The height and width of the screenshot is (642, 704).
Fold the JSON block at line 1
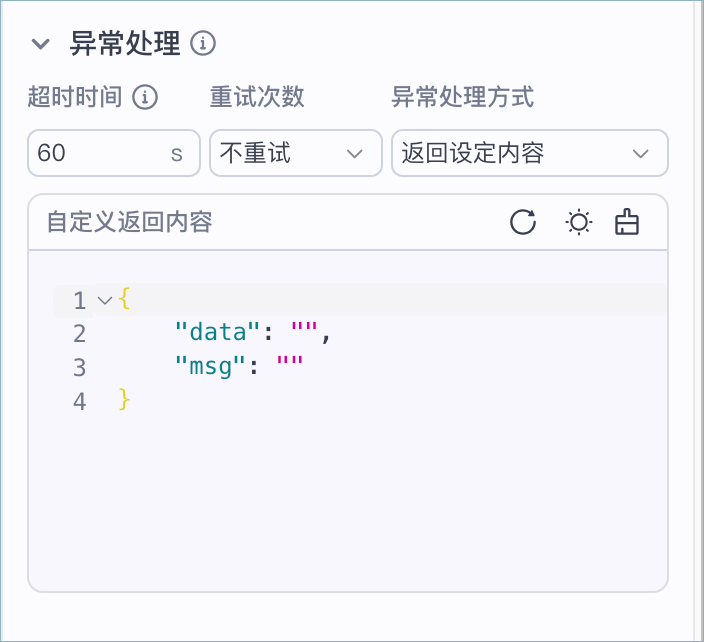point(104,300)
